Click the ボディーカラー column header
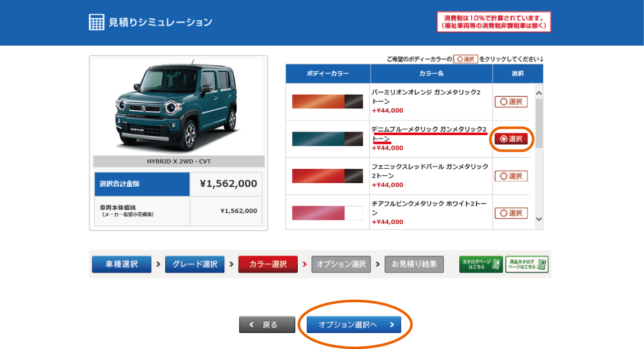The width and height of the screenshot is (644, 349). point(328,73)
